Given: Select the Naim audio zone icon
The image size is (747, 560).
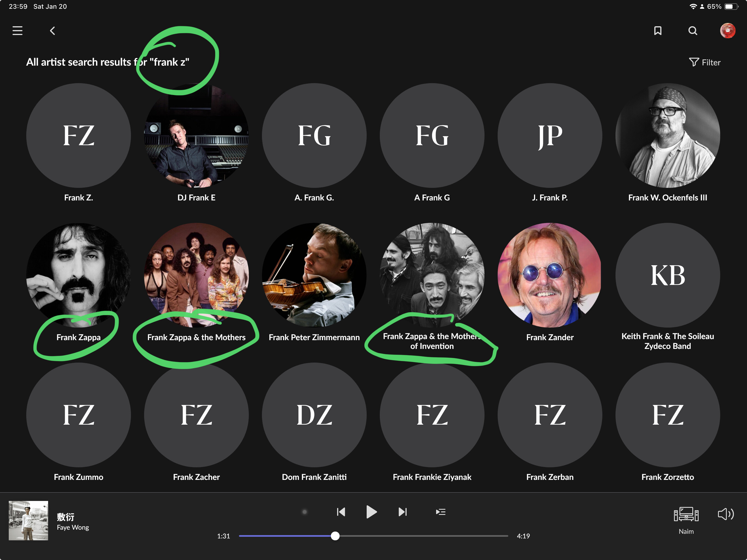Looking at the screenshot, I should [x=686, y=515].
